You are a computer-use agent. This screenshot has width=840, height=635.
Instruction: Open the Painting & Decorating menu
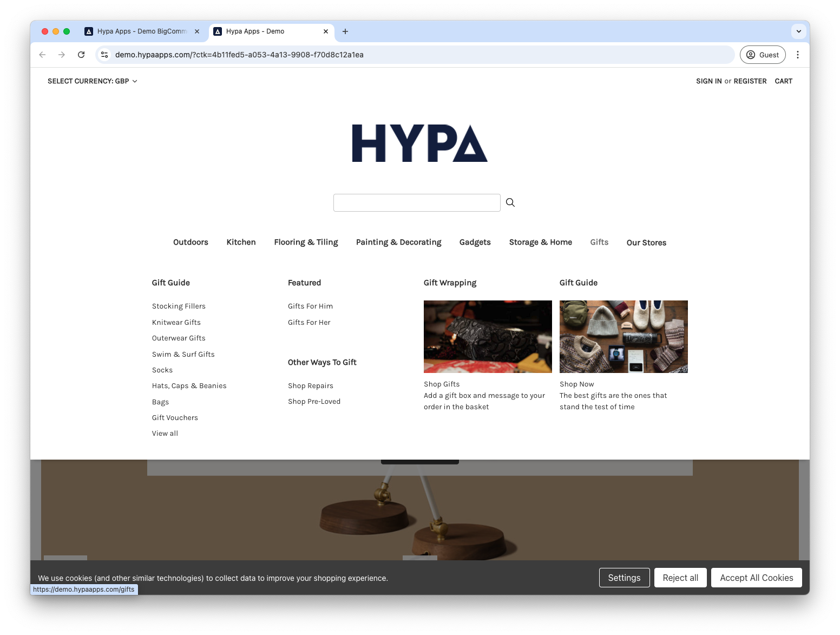[399, 242]
